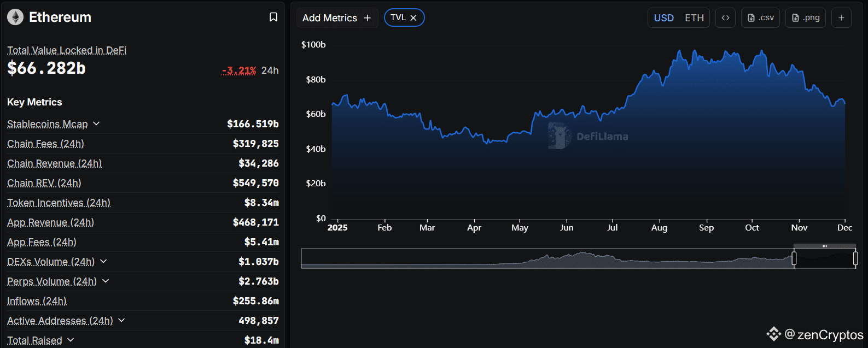The width and height of the screenshot is (868, 348).
Task: Download chart data as .csv
Action: [760, 18]
